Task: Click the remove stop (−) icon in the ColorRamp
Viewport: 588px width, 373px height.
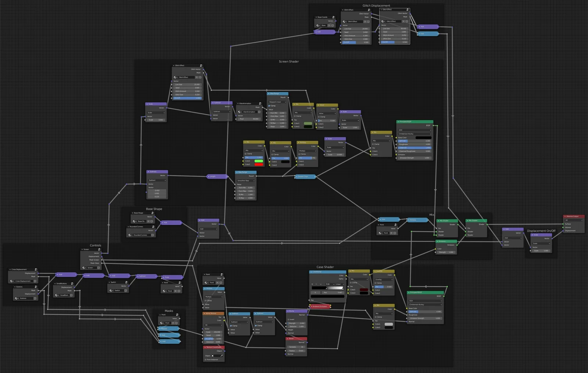Action: point(316,284)
